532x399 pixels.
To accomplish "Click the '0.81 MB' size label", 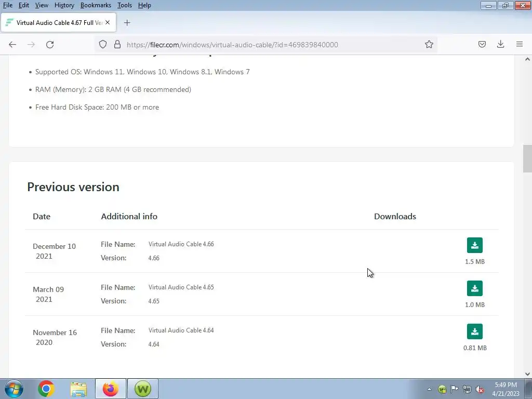I will (x=475, y=348).
